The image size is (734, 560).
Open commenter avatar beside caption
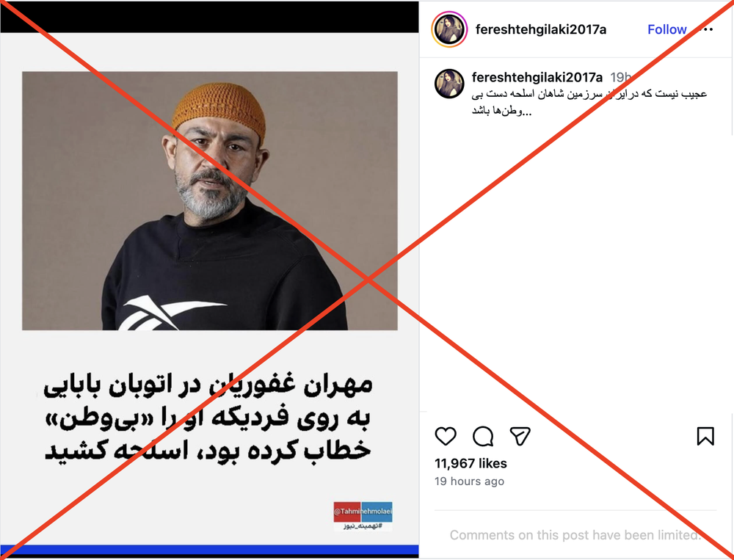(x=449, y=84)
